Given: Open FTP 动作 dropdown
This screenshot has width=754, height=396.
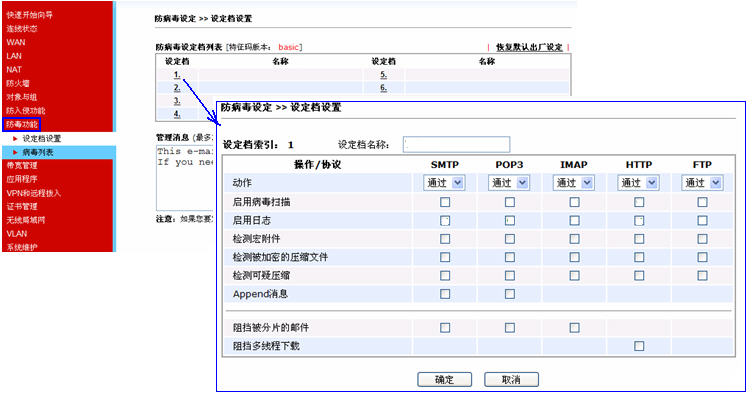Looking at the screenshot, I should 702,183.
